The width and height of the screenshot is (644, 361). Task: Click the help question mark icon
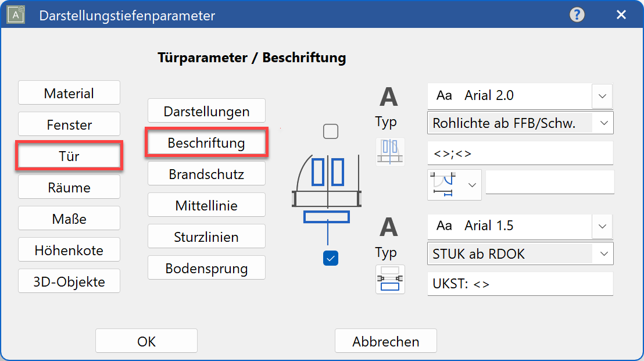pyautogui.click(x=577, y=15)
